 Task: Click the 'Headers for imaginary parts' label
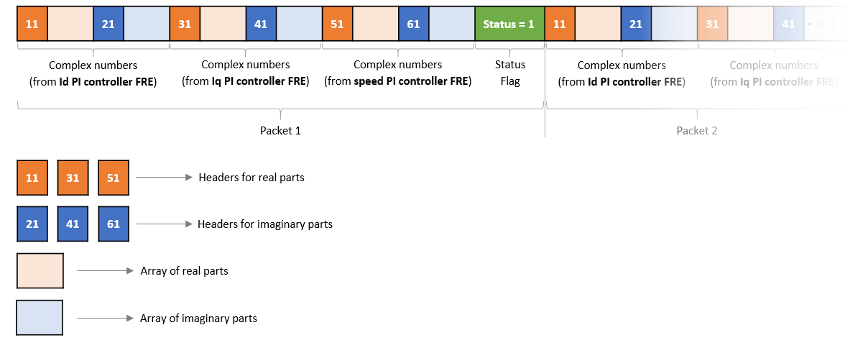265,224
